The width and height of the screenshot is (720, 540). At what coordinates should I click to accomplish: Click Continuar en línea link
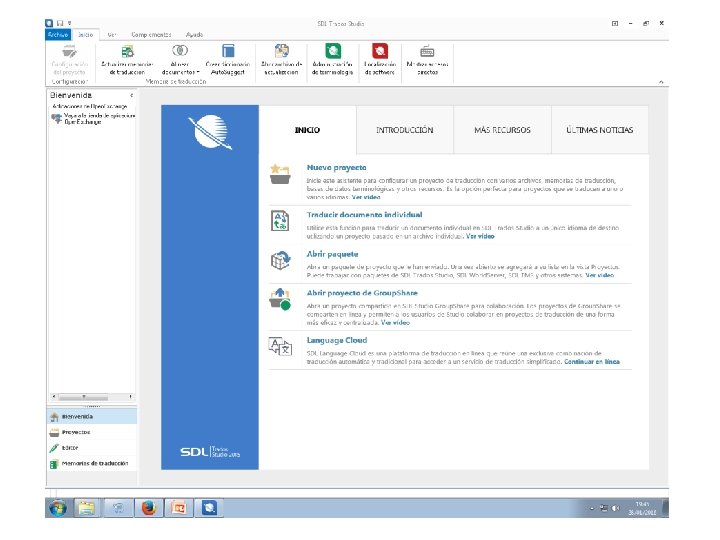pos(592,362)
